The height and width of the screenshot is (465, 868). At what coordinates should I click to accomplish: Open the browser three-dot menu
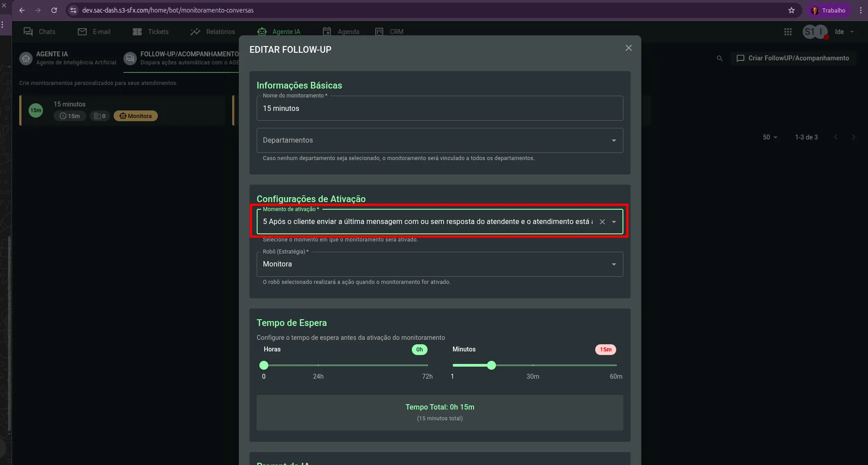point(860,10)
